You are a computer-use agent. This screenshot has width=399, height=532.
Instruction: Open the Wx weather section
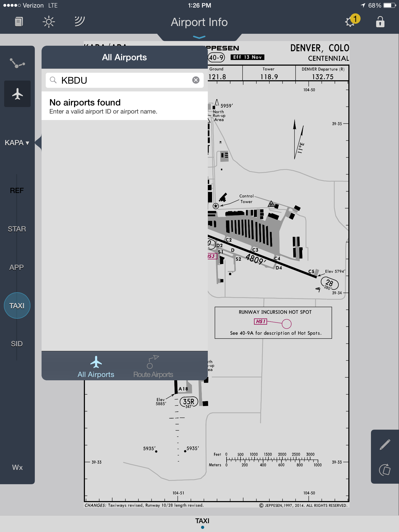click(17, 467)
